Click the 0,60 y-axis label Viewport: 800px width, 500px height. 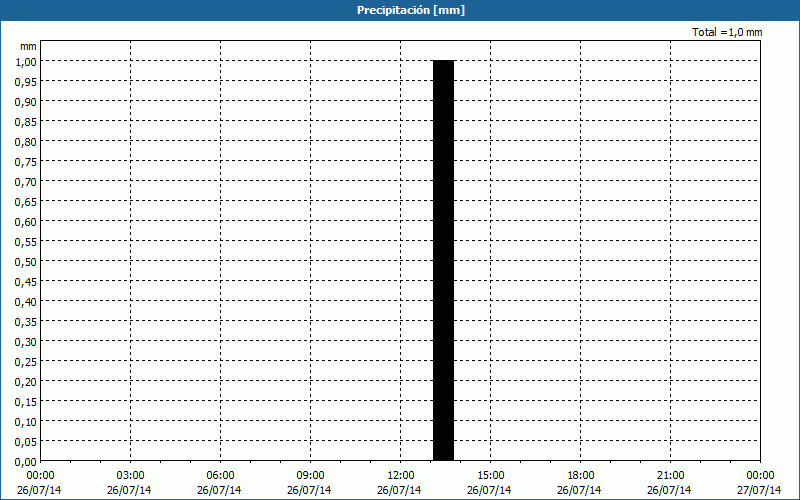[x=26, y=221]
